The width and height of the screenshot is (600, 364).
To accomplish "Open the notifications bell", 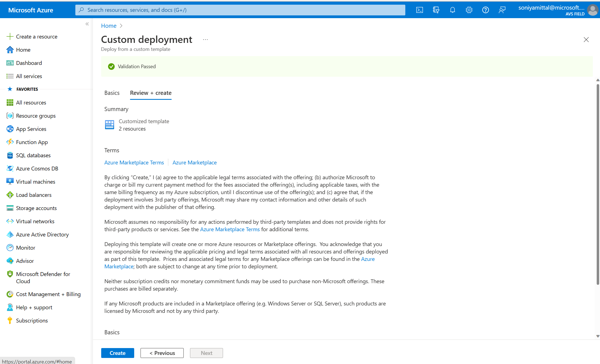I will (x=452, y=10).
